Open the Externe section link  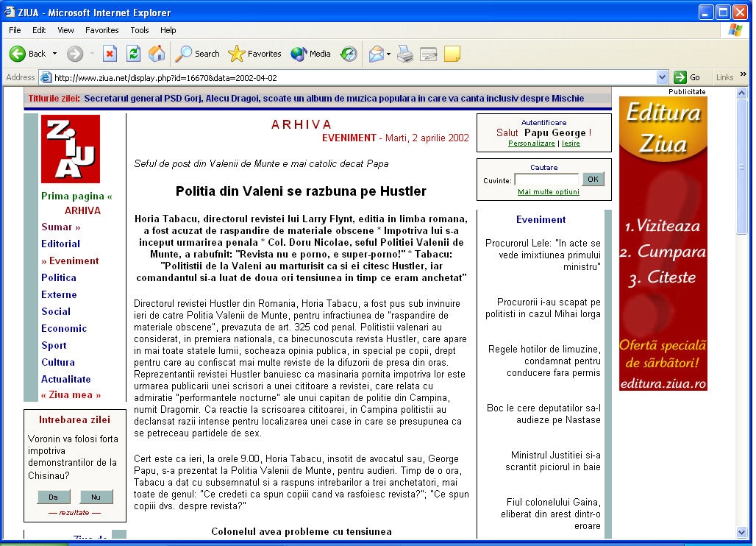pyautogui.click(x=59, y=294)
